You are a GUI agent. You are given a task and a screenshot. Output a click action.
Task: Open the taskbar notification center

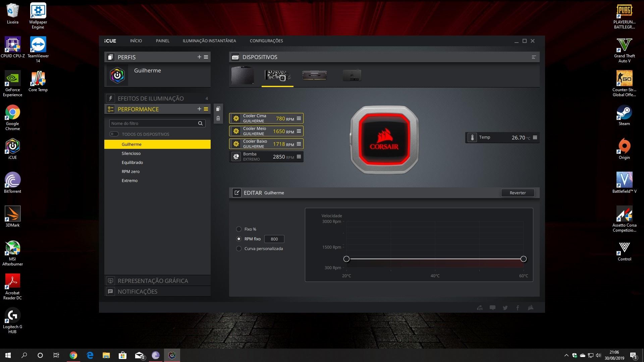(634, 355)
